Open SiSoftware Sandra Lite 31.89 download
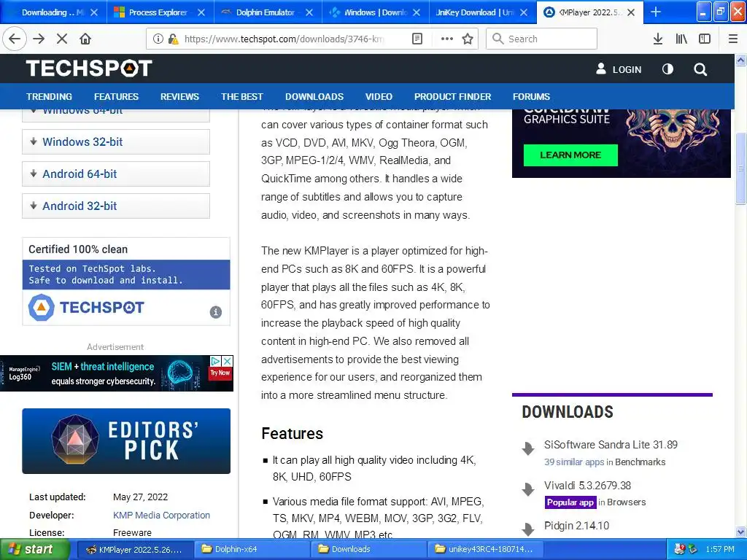 click(611, 445)
